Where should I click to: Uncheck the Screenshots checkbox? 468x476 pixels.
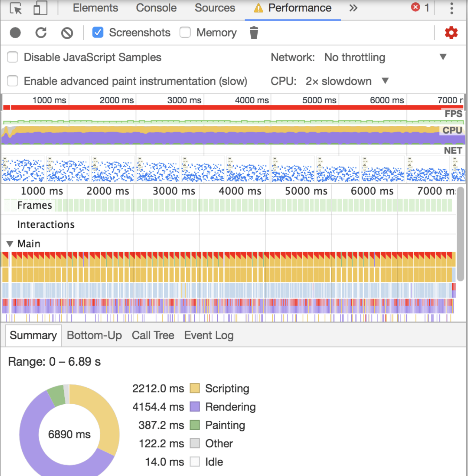98,32
